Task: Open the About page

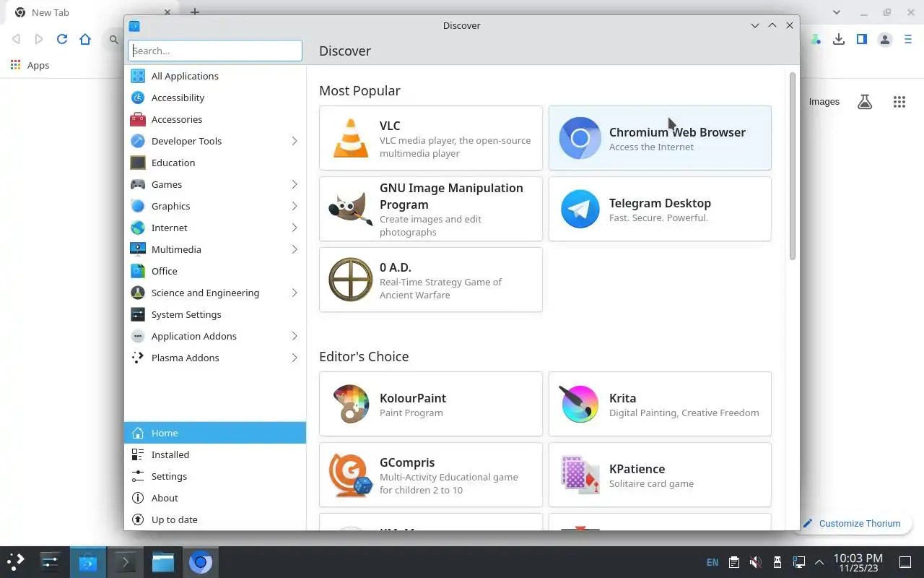Action: tap(215, 498)
